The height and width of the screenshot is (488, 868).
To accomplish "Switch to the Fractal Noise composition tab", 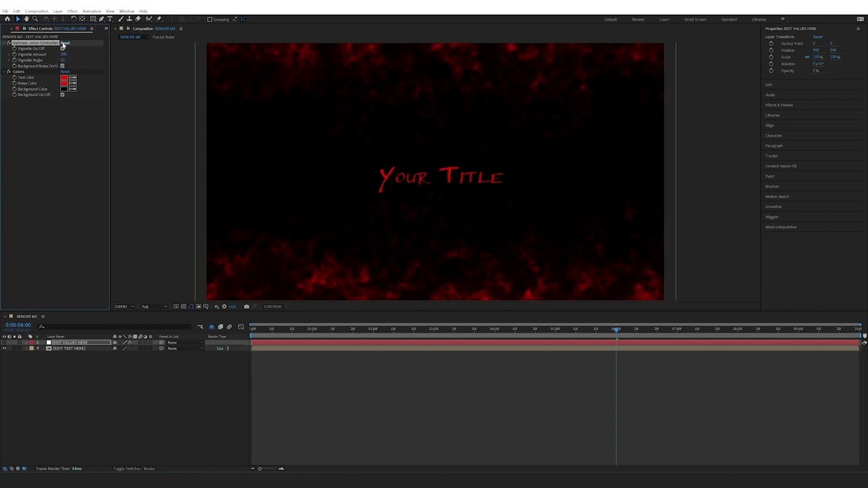I will point(163,37).
